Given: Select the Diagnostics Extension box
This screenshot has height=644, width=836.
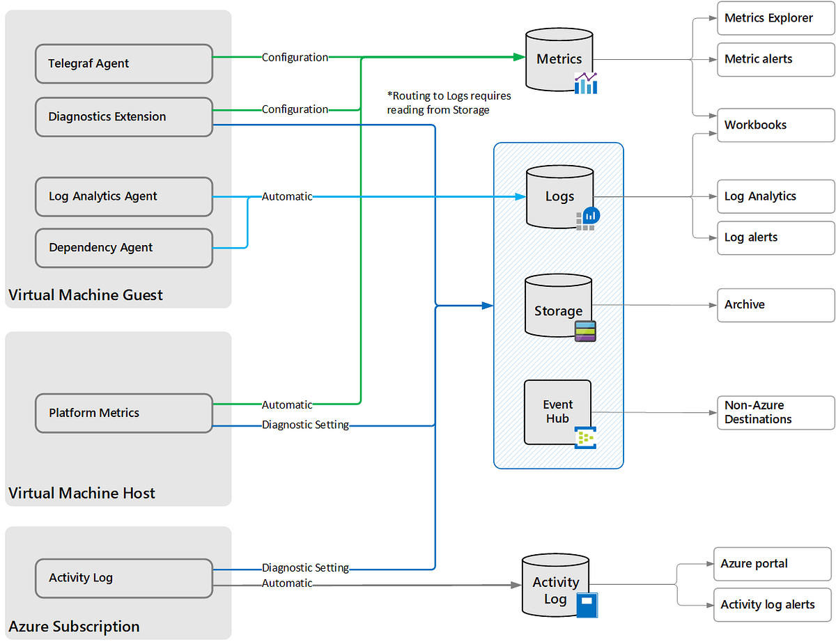Looking at the screenshot, I should 123,116.
